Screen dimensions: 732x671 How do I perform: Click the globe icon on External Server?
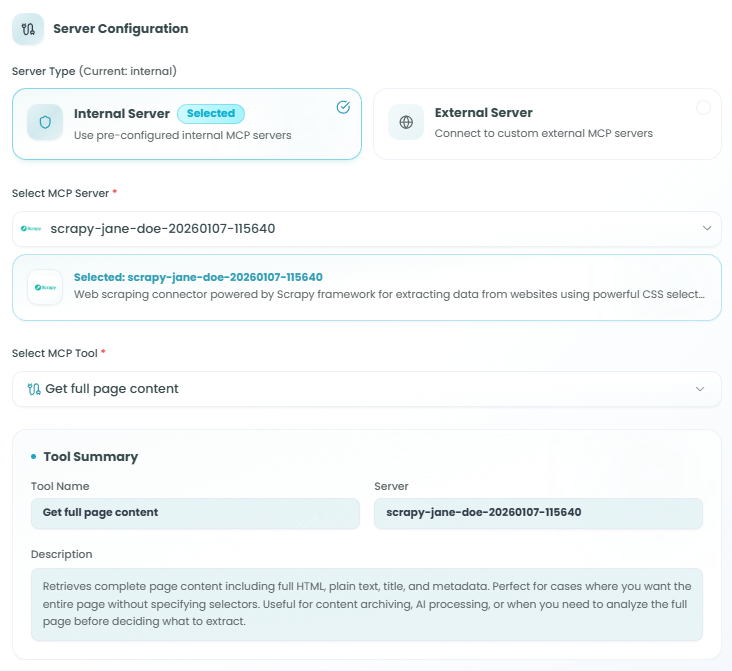tap(406, 123)
